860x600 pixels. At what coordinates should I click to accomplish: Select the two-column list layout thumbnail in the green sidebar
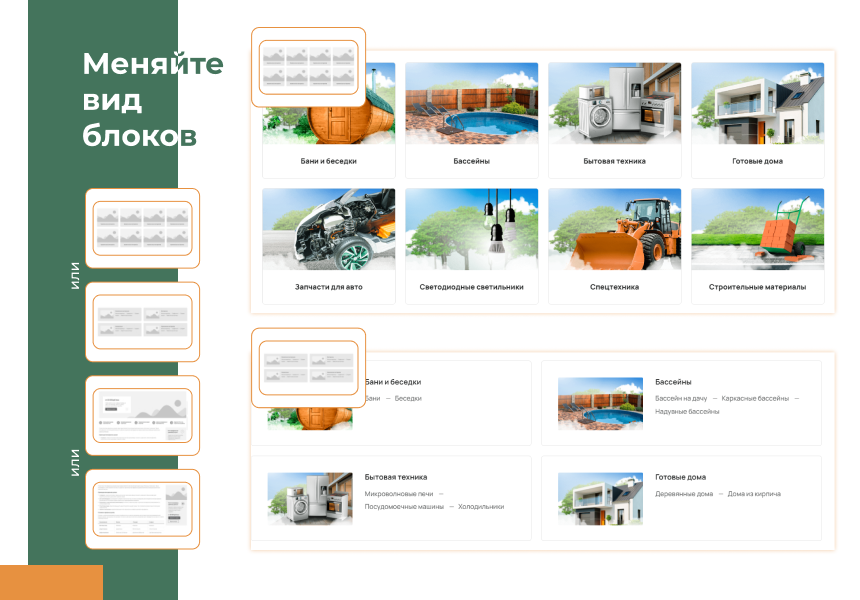(x=142, y=322)
